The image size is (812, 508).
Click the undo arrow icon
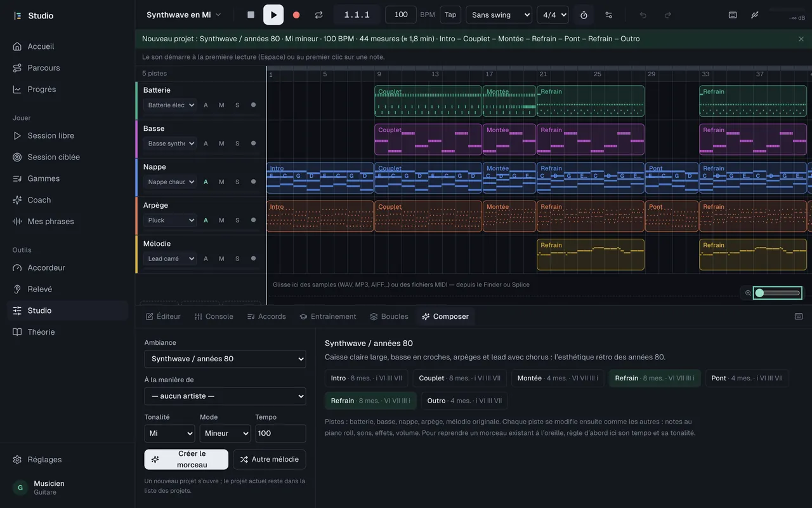643,15
